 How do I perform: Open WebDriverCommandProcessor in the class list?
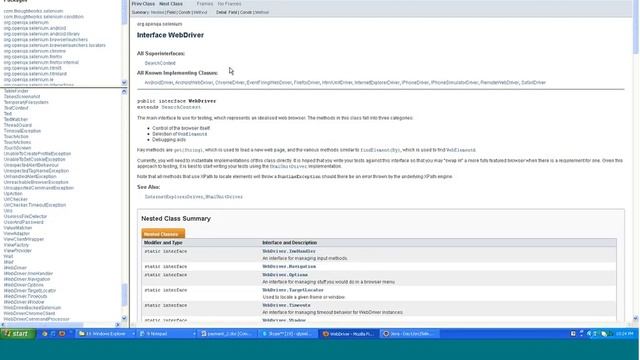tap(37, 319)
